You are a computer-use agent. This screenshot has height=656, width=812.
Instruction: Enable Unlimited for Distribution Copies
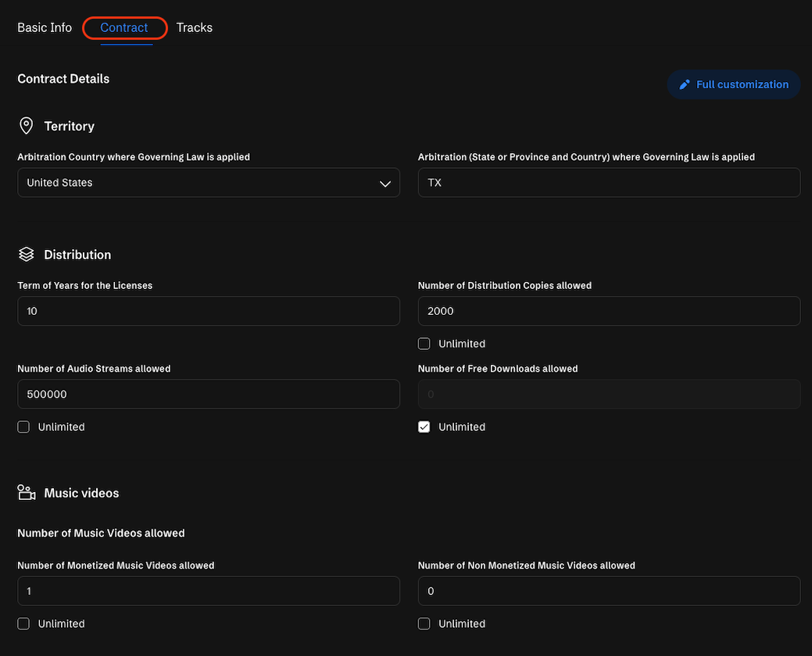(424, 344)
